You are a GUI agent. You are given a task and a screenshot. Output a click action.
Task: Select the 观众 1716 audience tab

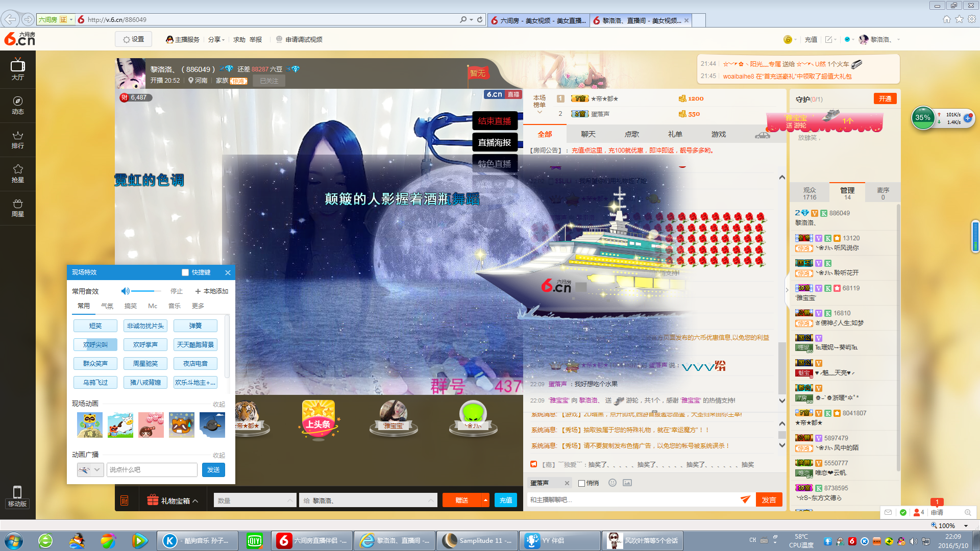point(810,193)
